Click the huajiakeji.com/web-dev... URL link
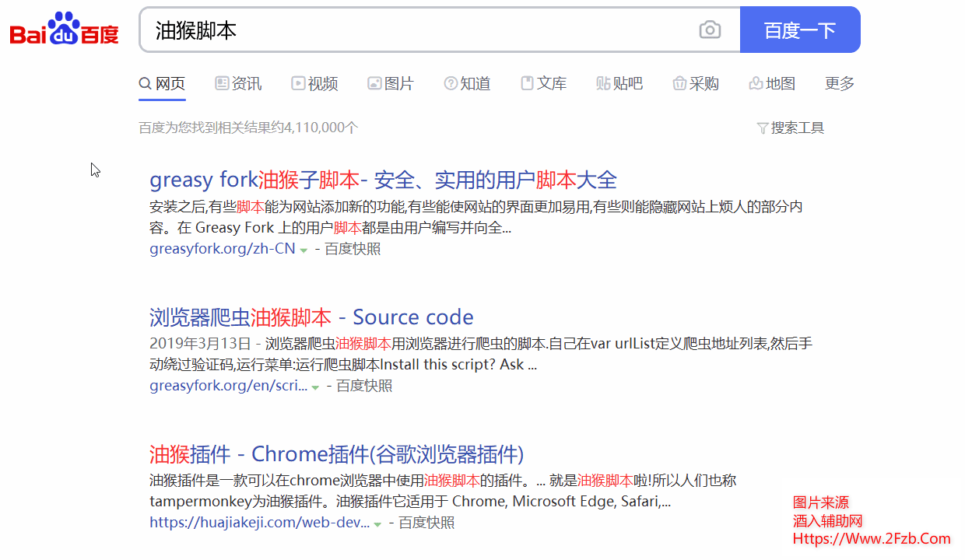 click(x=260, y=523)
